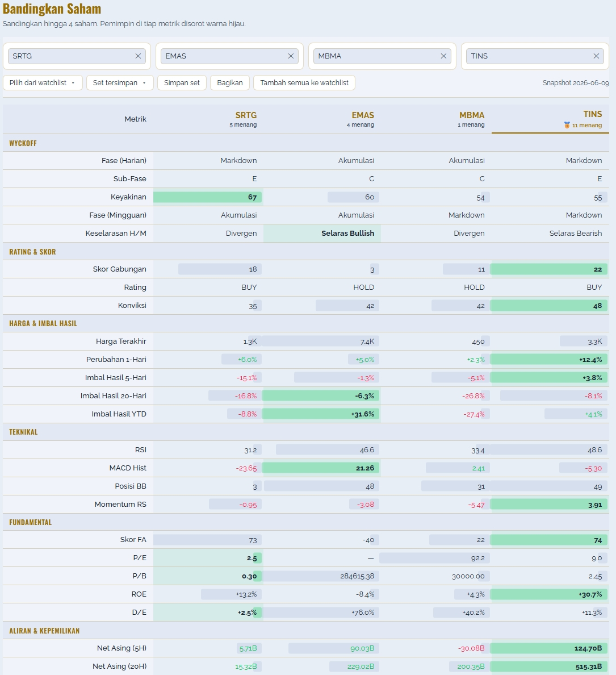This screenshot has height=675, width=616.
Task: Remove MBMA from the comparison
Action: pyautogui.click(x=443, y=56)
